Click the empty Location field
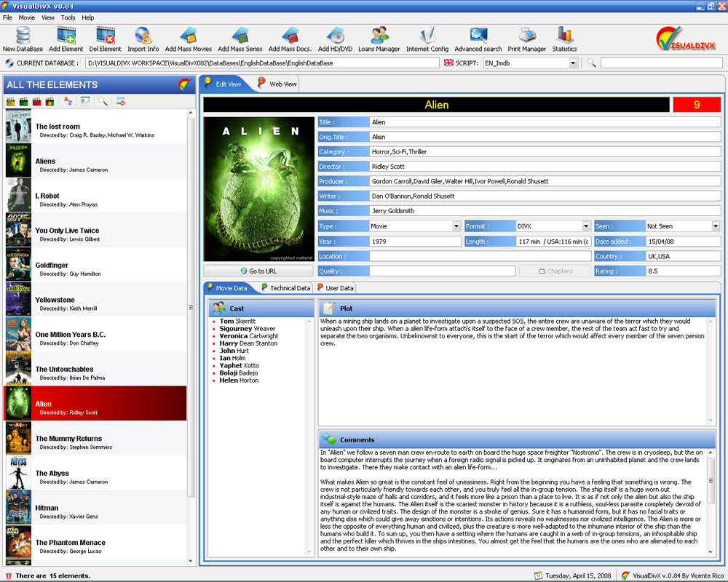This screenshot has width=728, height=582. coord(480,256)
